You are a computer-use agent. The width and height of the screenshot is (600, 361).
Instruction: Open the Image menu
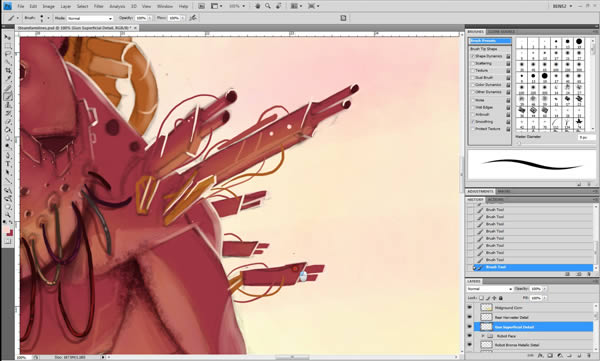[48, 7]
